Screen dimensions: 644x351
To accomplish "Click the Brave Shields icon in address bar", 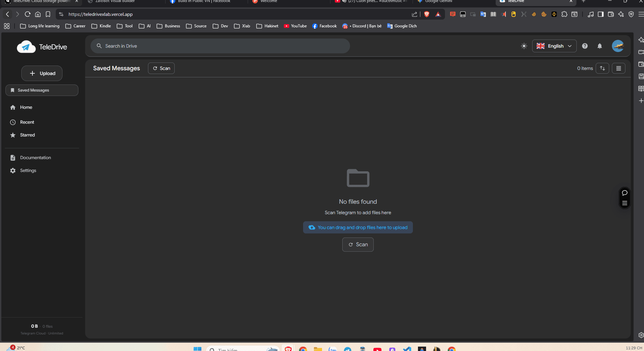I will (x=427, y=14).
